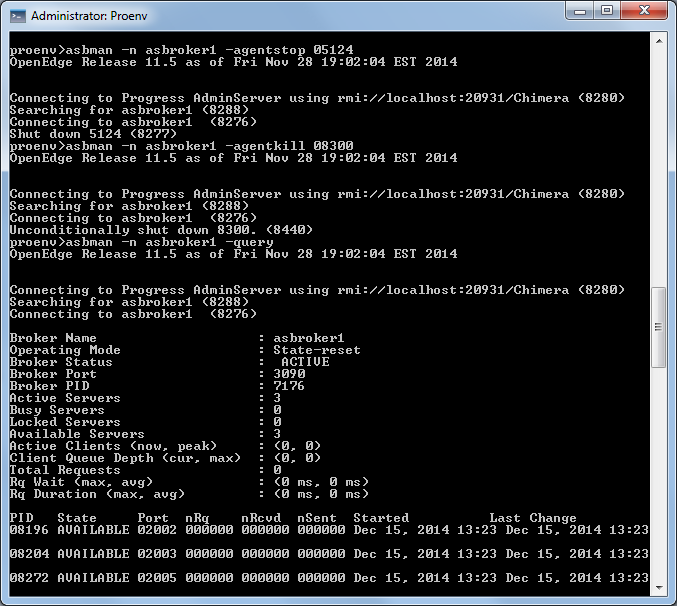Image resolution: width=677 pixels, height=606 pixels.
Task: Click port 02002 in the server table
Action: click(157, 530)
